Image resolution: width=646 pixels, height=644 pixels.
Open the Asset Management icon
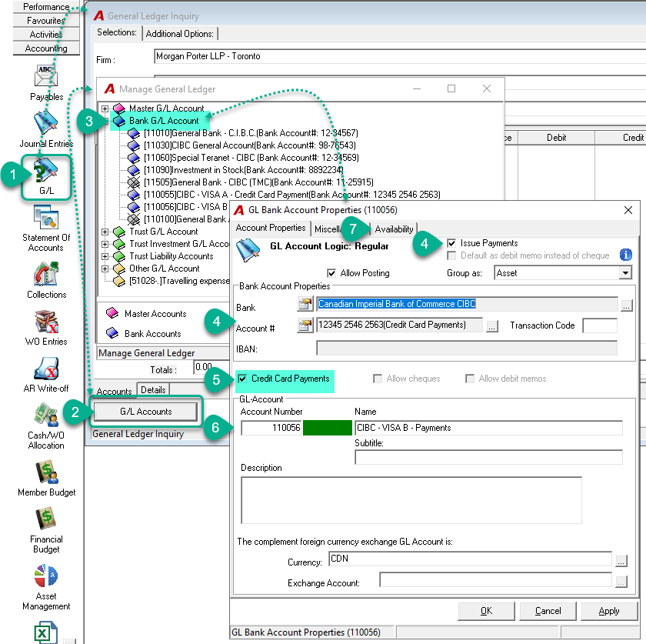click(46, 576)
